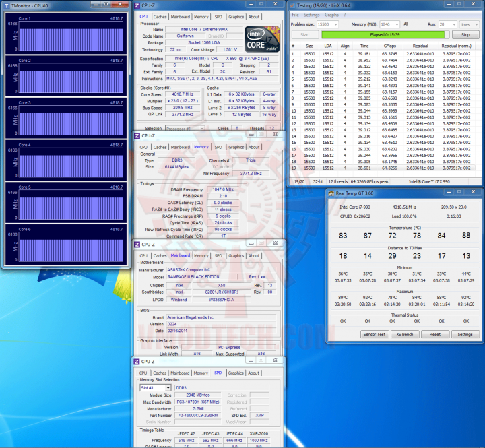Click the Real Temp GT title icon
The image size is (485, 448).
(x=331, y=193)
